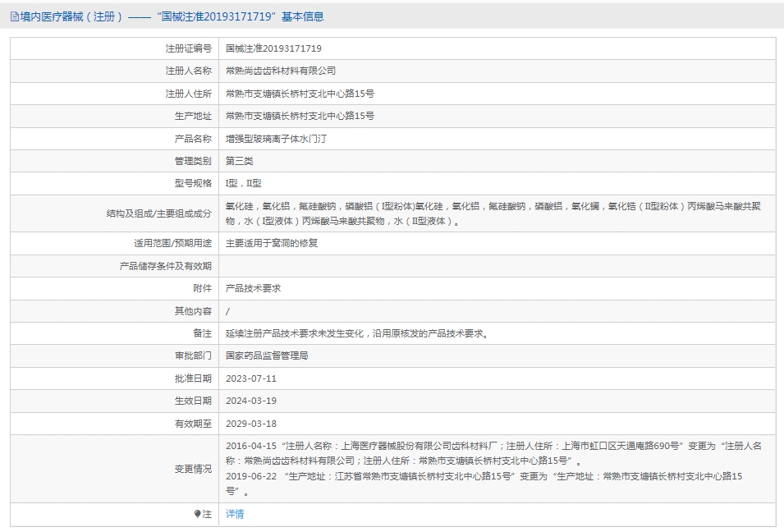Click the remark text beginning with 延续注册产品技术要求
Screen dimensions: 784x532
357,333
